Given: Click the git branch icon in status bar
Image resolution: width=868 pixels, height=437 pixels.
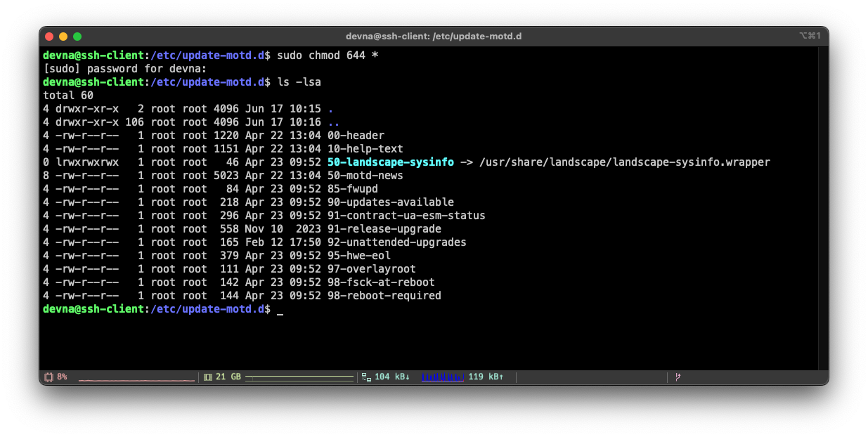Looking at the screenshot, I should tap(678, 377).
